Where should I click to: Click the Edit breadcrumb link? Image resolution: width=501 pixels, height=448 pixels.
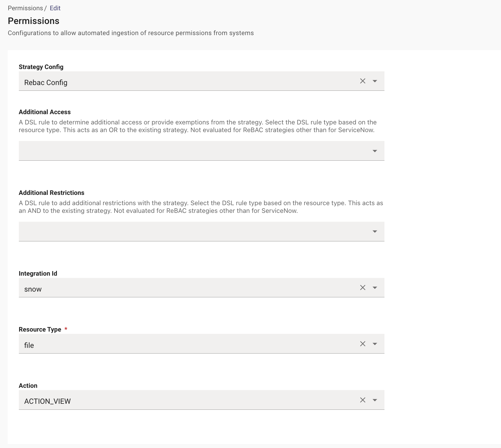click(55, 8)
